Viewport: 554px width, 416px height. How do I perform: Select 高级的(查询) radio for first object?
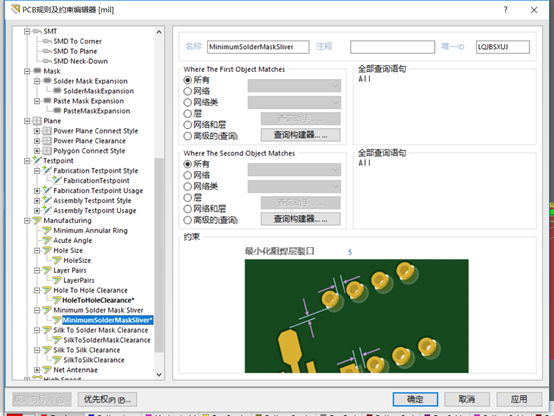(188, 136)
